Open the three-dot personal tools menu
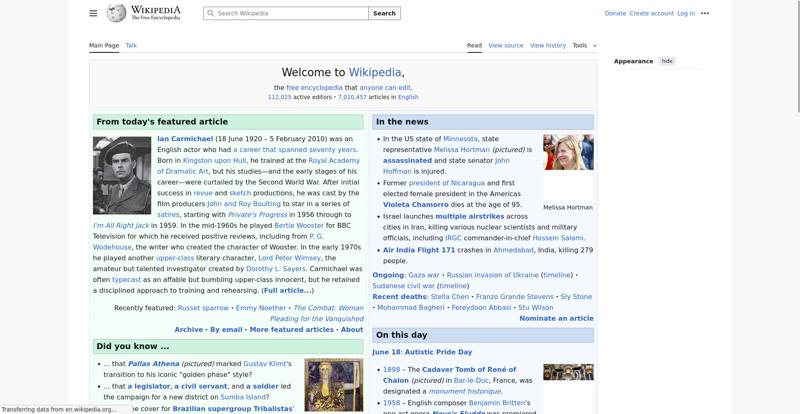This screenshot has height=414, width=800. coord(705,13)
